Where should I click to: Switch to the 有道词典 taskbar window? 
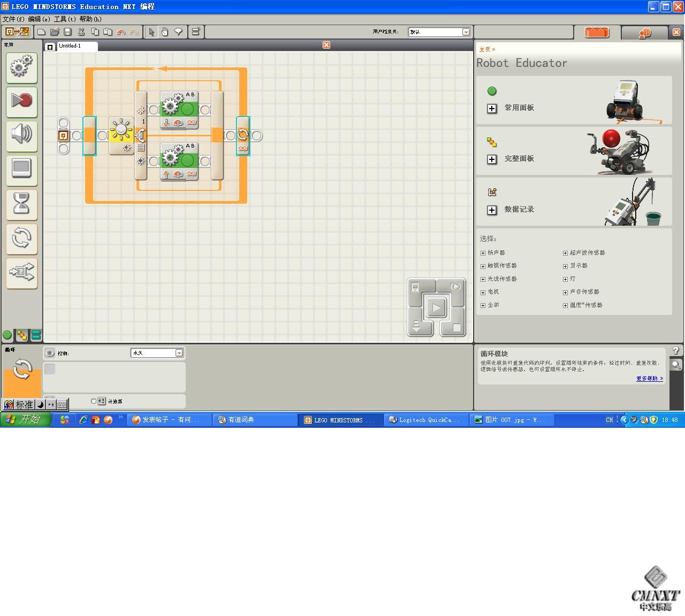point(255,420)
